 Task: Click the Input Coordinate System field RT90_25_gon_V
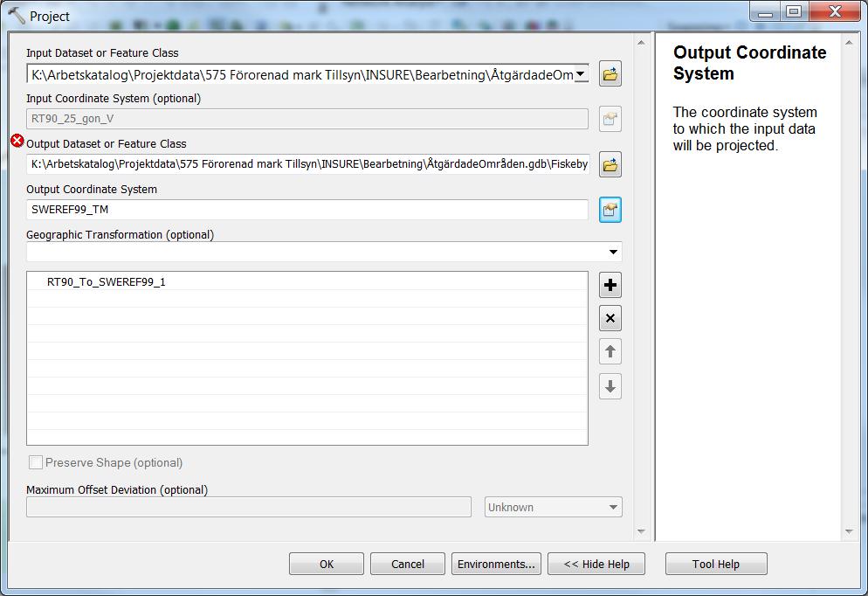pyautogui.click(x=307, y=119)
